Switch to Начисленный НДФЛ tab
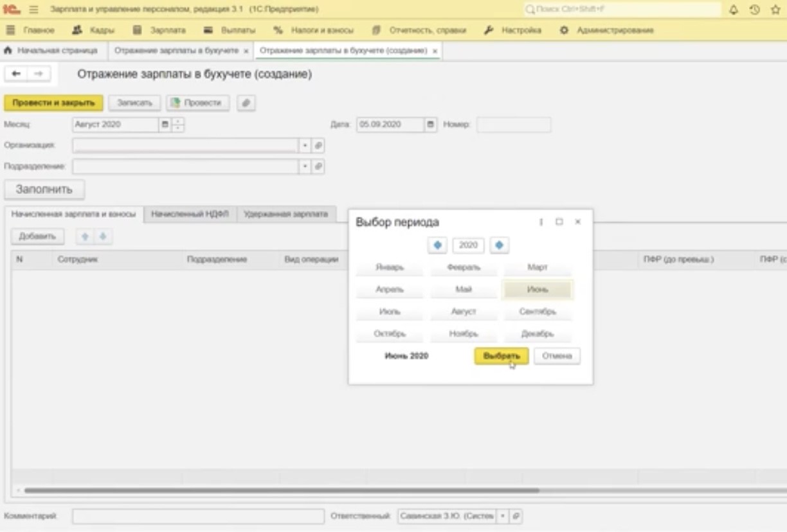The image size is (787, 532). pos(190,215)
